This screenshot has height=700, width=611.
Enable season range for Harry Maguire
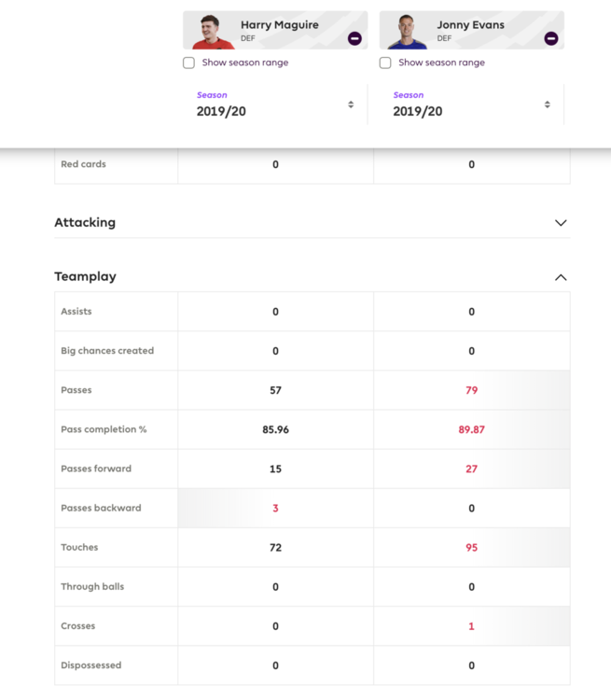click(x=188, y=63)
